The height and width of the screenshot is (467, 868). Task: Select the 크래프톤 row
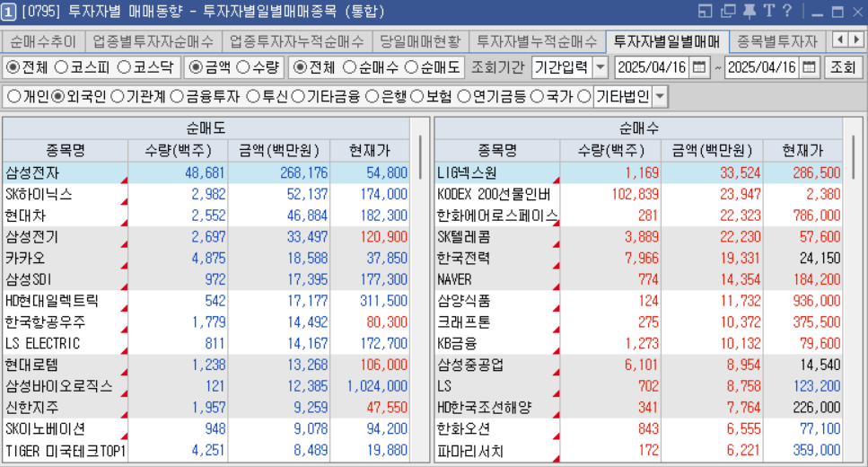pyautogui.click(x=639, y=322)
